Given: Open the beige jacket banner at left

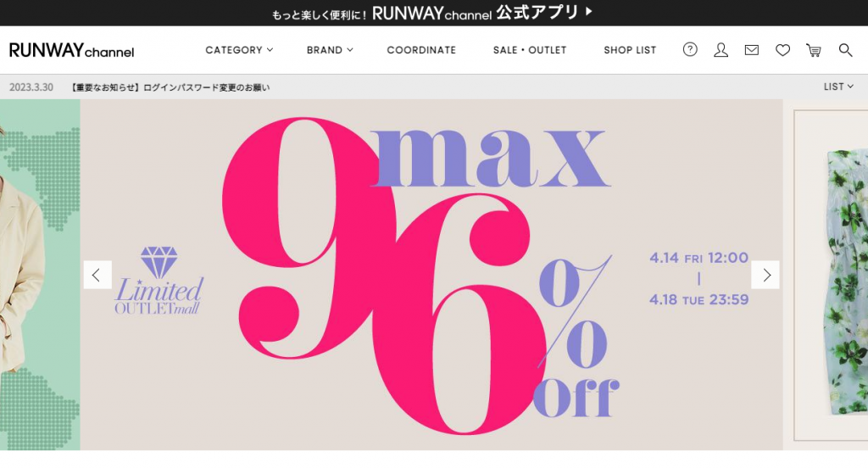Looking at the screenshot, I should click(40, 275).
